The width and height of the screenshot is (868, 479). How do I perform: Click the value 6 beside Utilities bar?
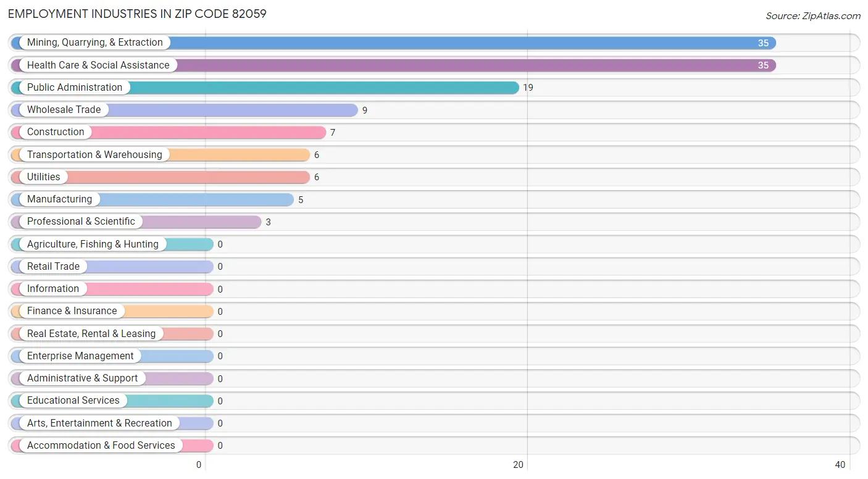tap(317, 177)
